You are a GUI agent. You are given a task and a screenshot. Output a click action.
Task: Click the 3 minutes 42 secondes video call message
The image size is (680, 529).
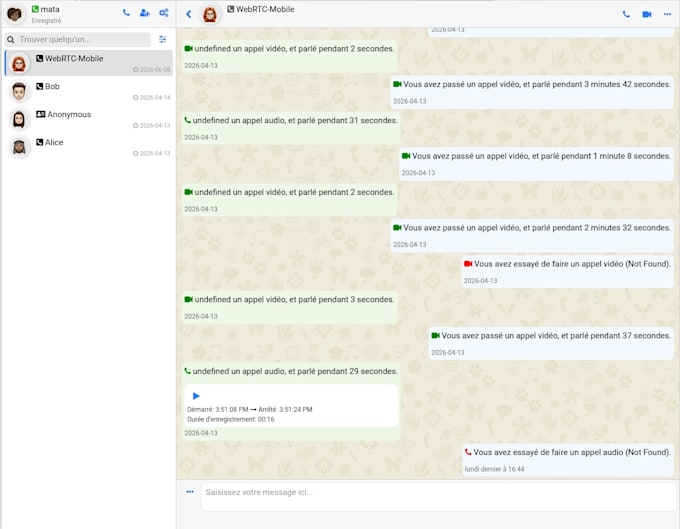tap(532, 92)
